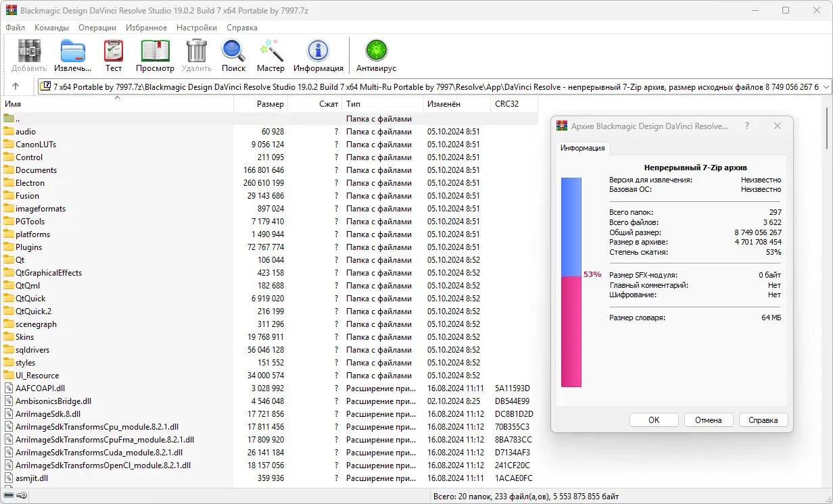
Task: Select the QtQuick.2 folder
Action: (x=27, y=311)
